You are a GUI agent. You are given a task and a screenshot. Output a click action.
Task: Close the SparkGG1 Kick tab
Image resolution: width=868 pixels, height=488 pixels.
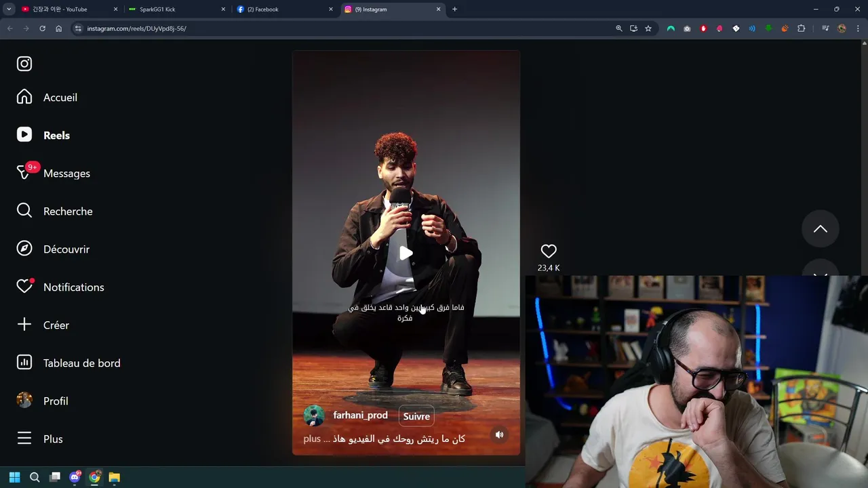point(223,9)
